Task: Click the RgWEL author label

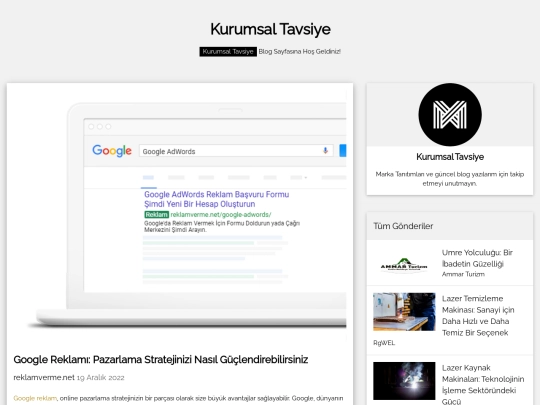Action: (x=384, y=343)
